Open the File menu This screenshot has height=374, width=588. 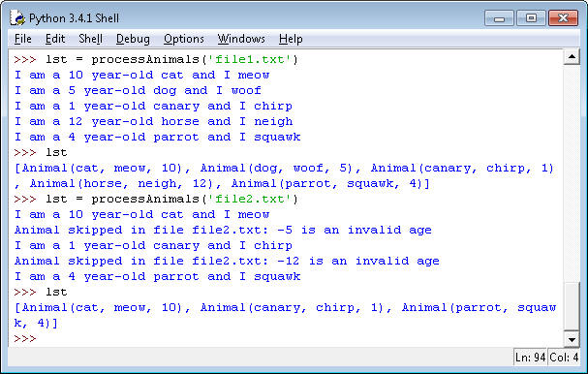click(x=23, y=39)
